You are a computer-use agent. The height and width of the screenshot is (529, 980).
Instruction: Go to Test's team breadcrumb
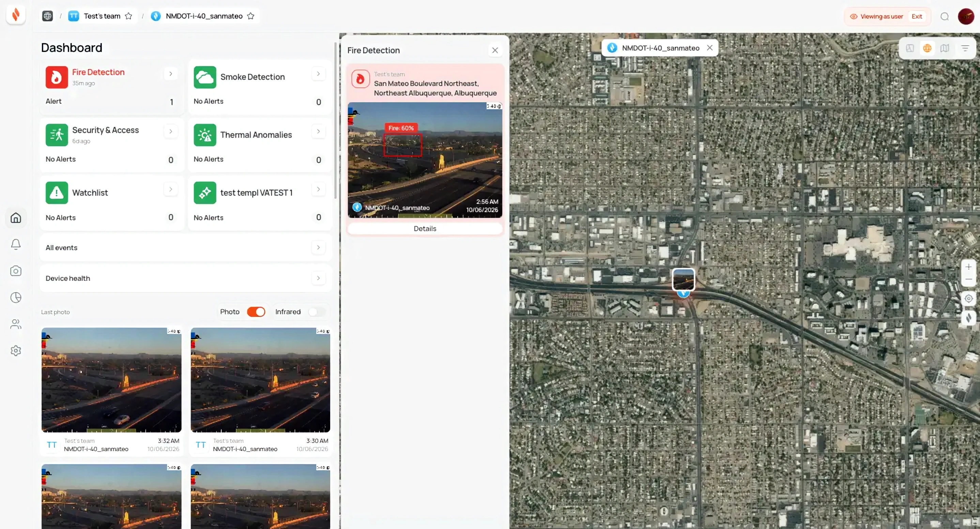point(102,16)
